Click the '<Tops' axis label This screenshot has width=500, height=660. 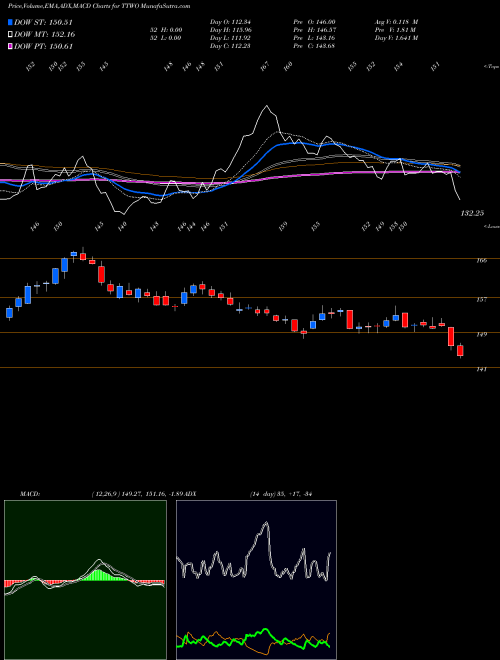pos(491,67)
